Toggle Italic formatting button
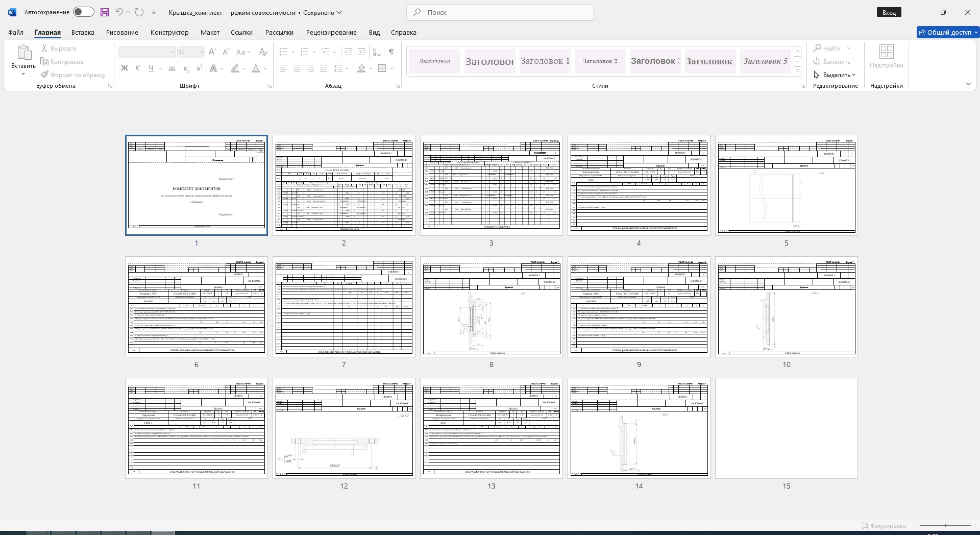The image size is (980, 535). [137, 68]
